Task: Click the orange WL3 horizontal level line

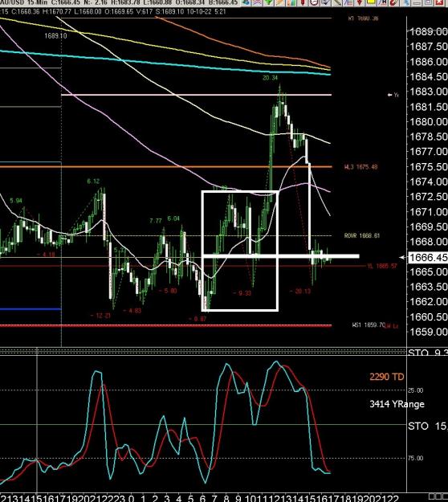Action: coord(165,167)
